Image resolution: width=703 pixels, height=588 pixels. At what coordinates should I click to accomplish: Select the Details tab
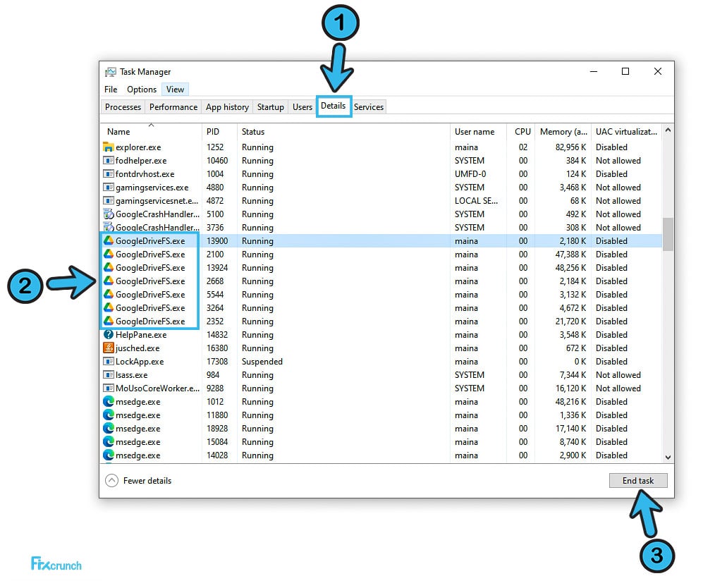[x=333, y=106]
